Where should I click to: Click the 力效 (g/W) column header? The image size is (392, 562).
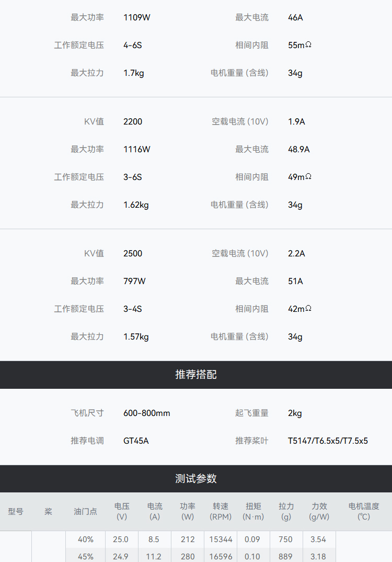319,511
